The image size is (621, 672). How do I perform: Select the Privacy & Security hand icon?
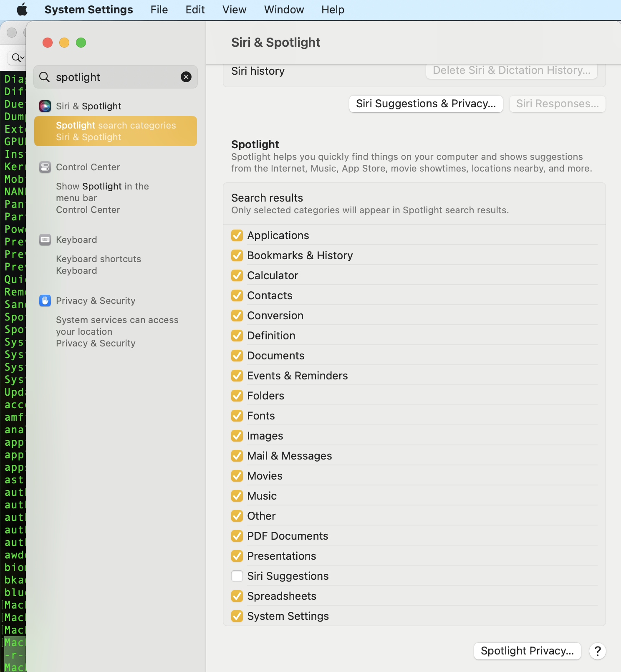point(45,301)
